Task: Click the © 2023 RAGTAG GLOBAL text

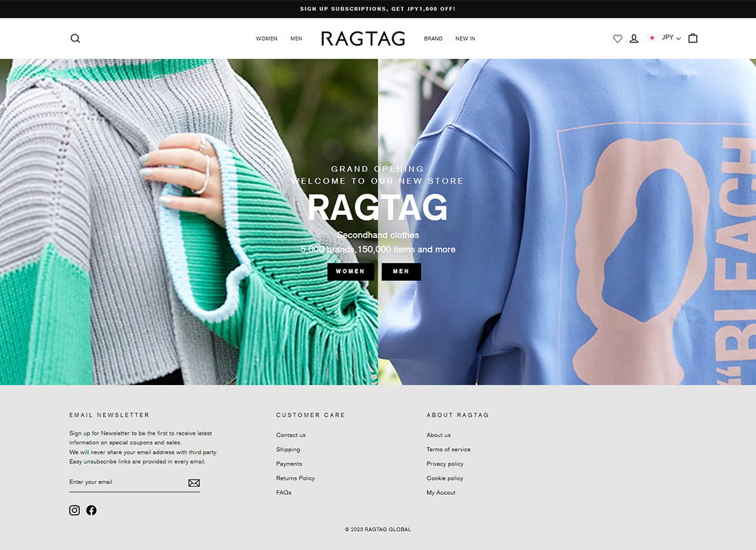Action: [x=378, y=529]
